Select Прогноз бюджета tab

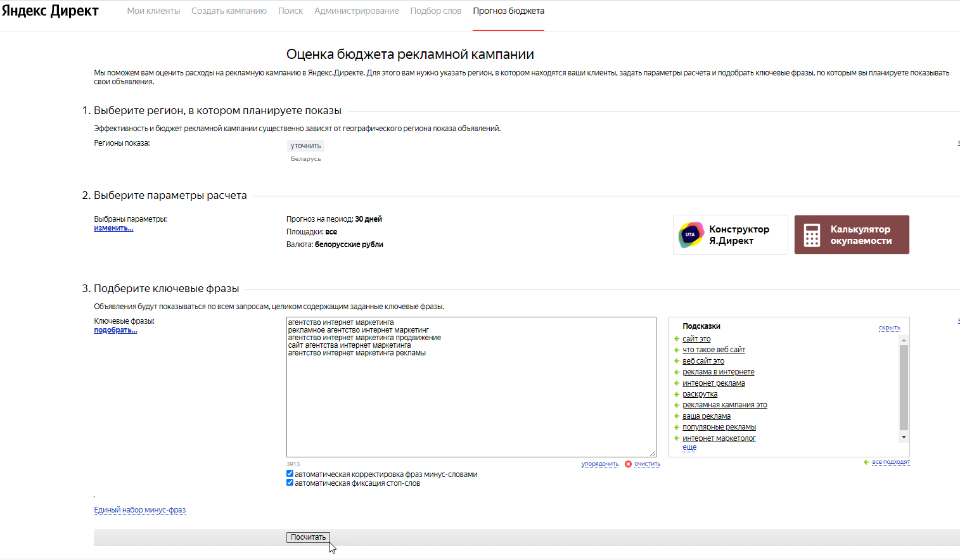click(508, 11)
